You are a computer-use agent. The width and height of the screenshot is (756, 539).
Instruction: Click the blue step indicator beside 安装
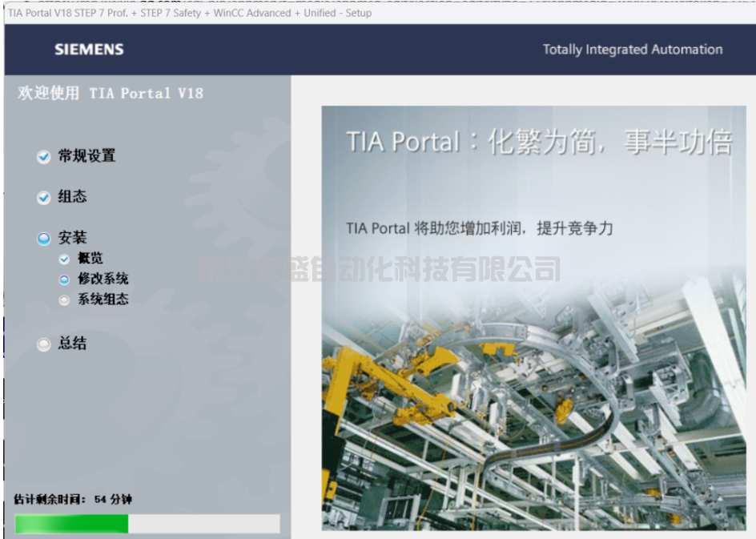click(44, 239)
